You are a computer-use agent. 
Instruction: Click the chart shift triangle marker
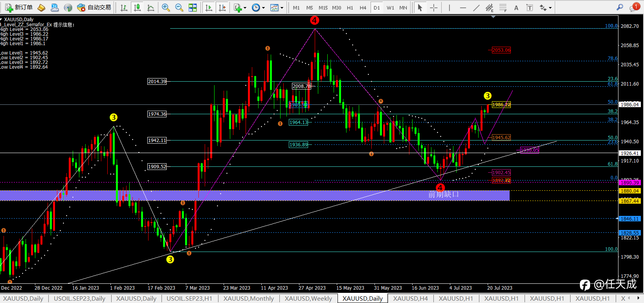[x=493, y=17]
